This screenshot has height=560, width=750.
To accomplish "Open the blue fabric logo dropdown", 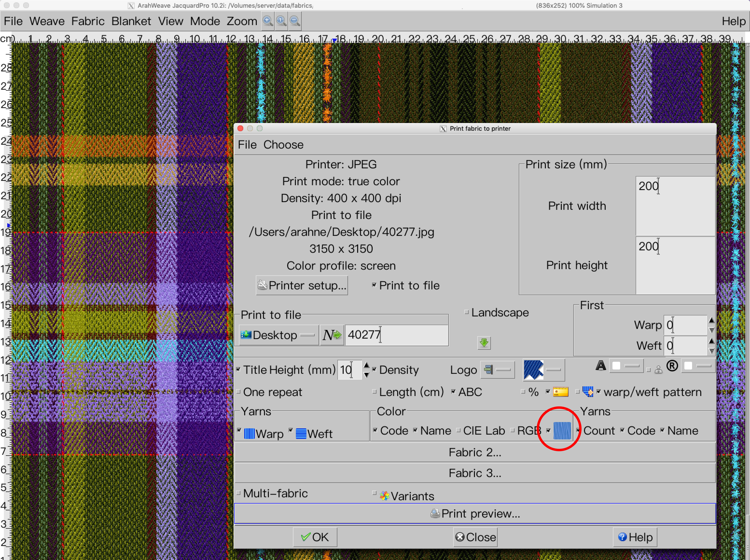I will click(x=543, y=370).
